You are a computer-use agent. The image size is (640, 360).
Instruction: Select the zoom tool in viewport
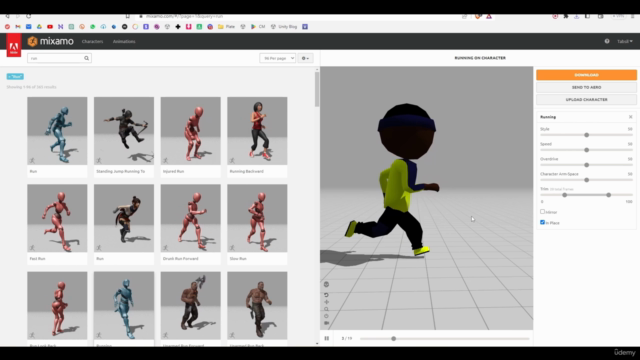(326, 309)
